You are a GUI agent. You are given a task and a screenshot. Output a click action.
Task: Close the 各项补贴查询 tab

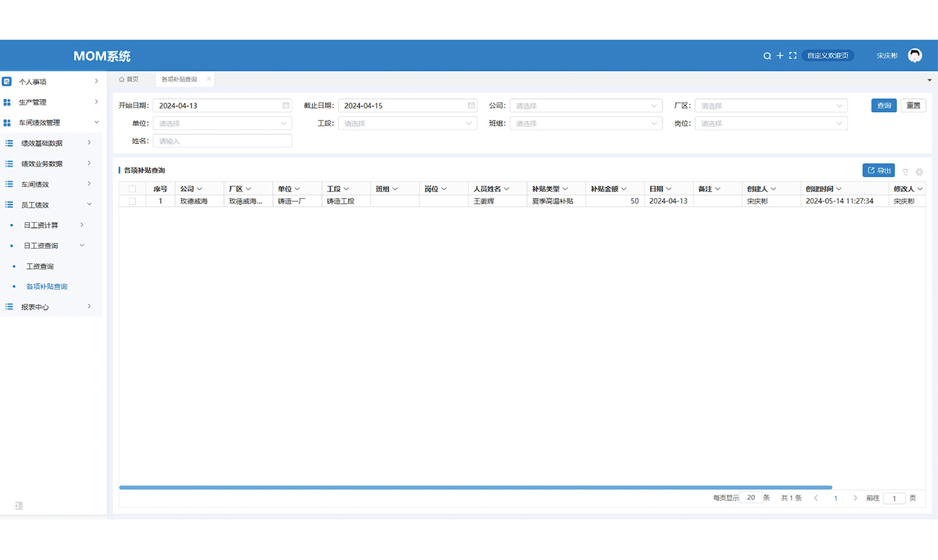pyautogui.click(x=209, y=79)
